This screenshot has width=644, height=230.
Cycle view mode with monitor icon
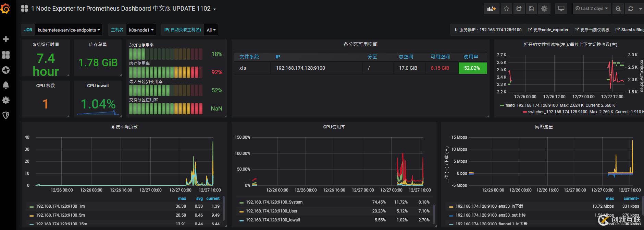point(561,9)
